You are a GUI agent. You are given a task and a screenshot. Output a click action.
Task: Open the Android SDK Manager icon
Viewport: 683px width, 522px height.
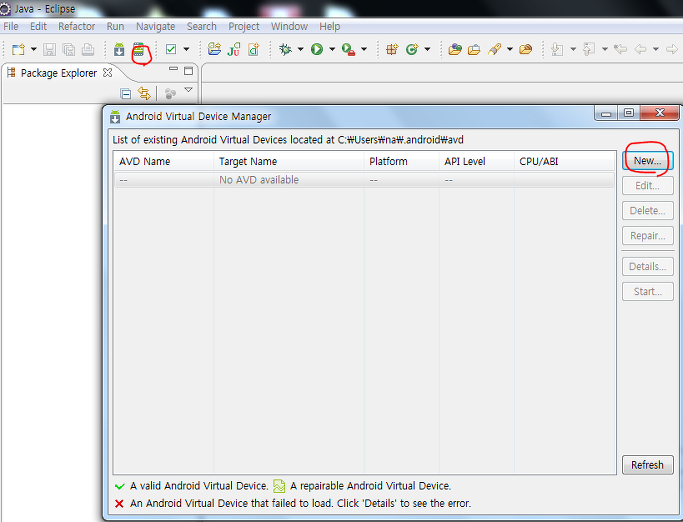point(119,49)
